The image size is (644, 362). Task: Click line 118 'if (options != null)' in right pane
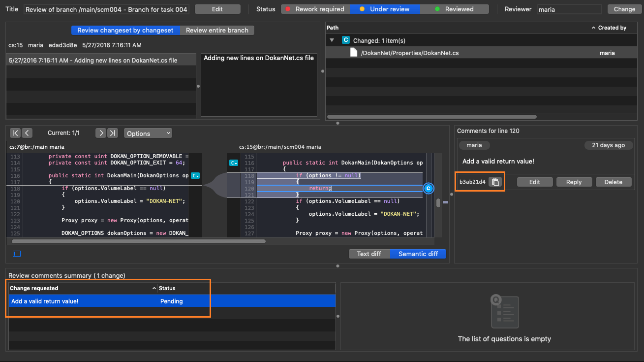tap(328, 175)
